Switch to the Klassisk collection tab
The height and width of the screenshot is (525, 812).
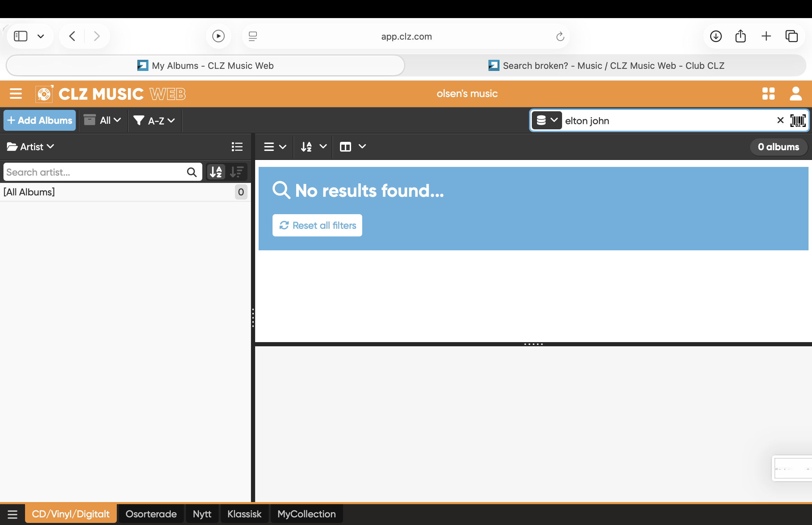[244, 514]
